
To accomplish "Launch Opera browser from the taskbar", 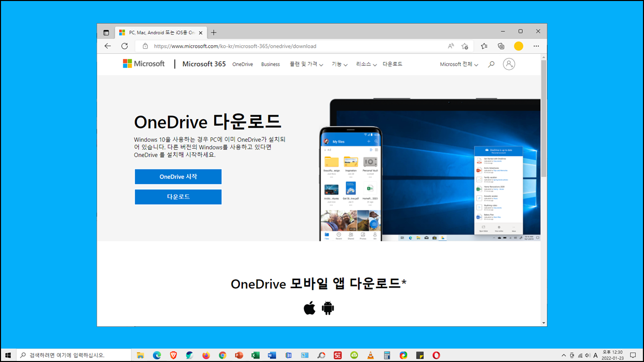I will [x=436, y=355].
